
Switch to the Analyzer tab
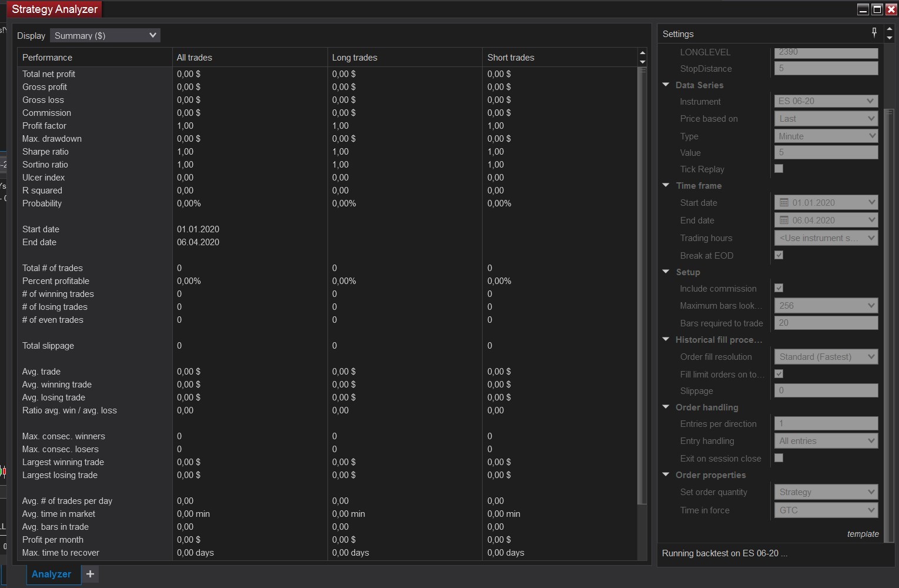pos(51,574)
